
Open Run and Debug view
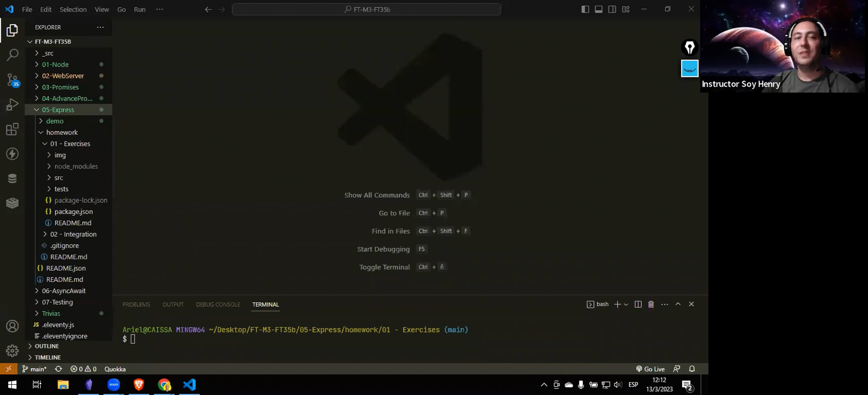point(12,104)
